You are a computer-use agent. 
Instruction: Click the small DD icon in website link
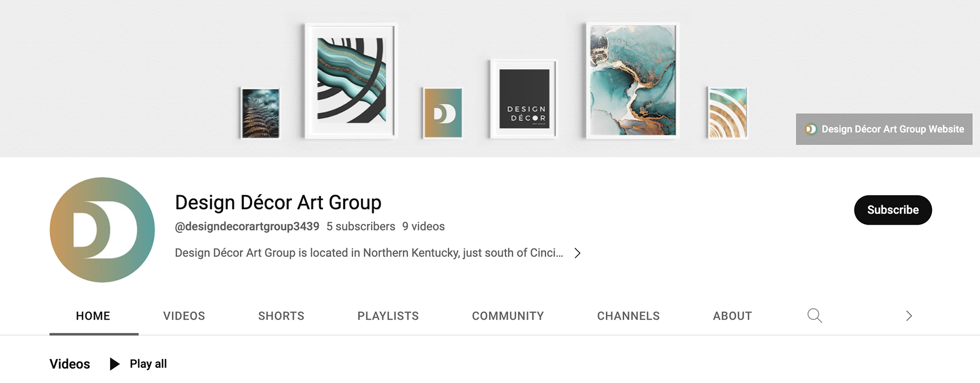811,129
